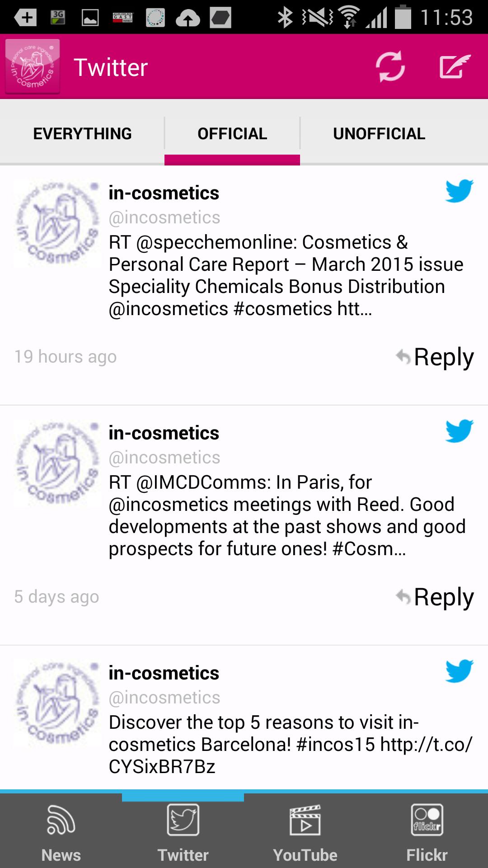The image size is (488, 868).
Task: Tap Twitter bird on Barcelona tweet
Action: pyautogui.click(x=459, y=671)
